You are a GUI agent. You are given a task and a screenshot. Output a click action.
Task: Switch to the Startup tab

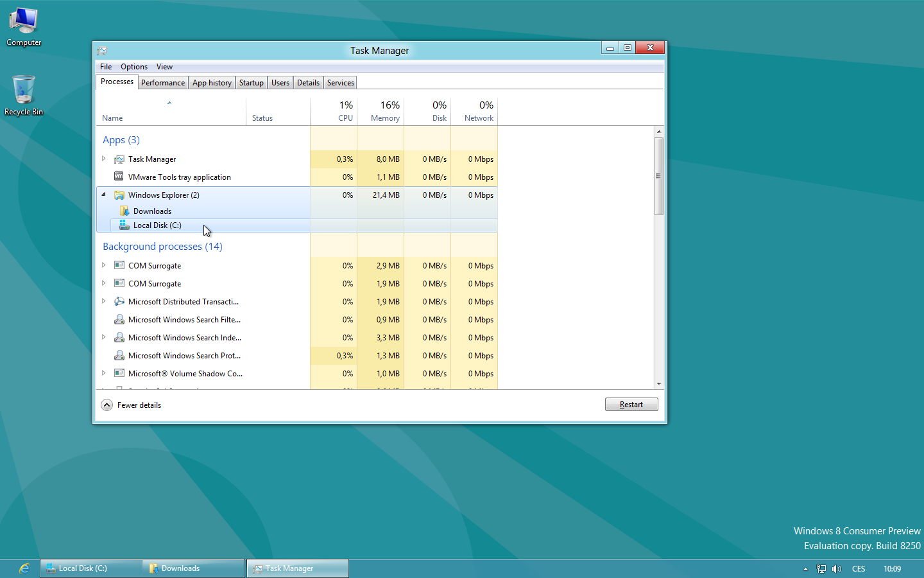coord(252,83)
